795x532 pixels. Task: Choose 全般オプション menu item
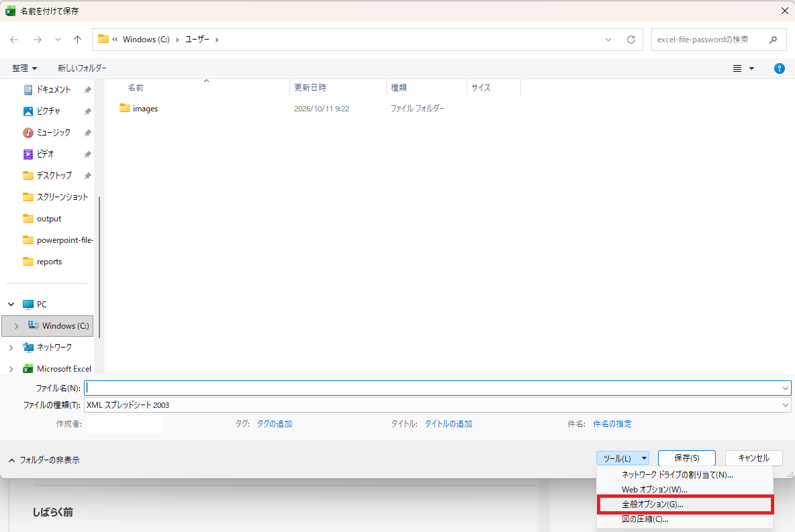tap(685, 504)
